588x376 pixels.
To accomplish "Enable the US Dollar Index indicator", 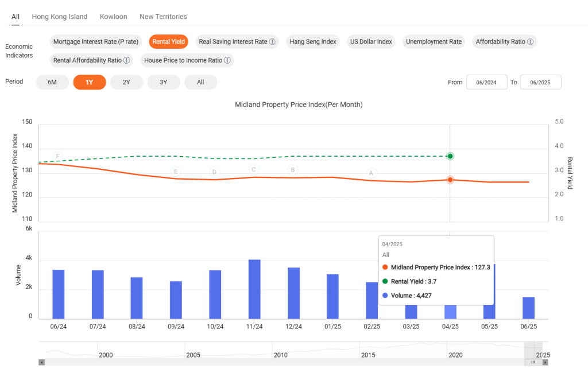I will tap(371, 41).
